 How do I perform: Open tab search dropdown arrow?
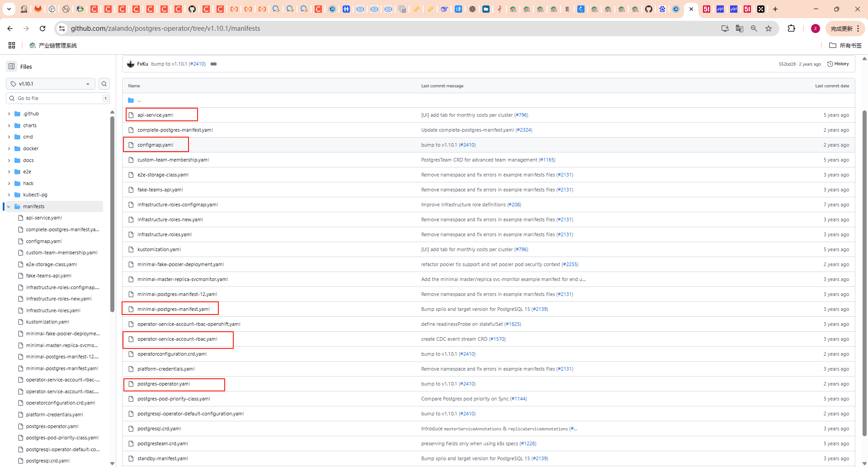click(9, 9)
